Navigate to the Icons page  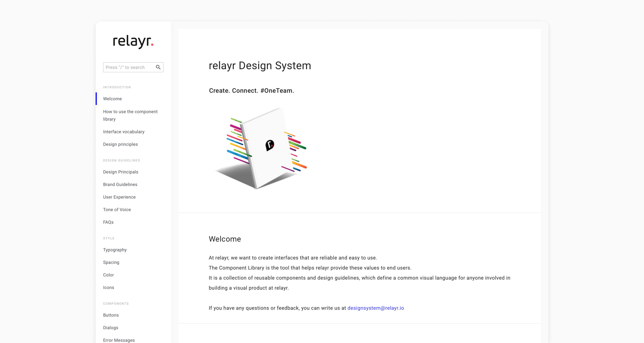pos(109,287)
